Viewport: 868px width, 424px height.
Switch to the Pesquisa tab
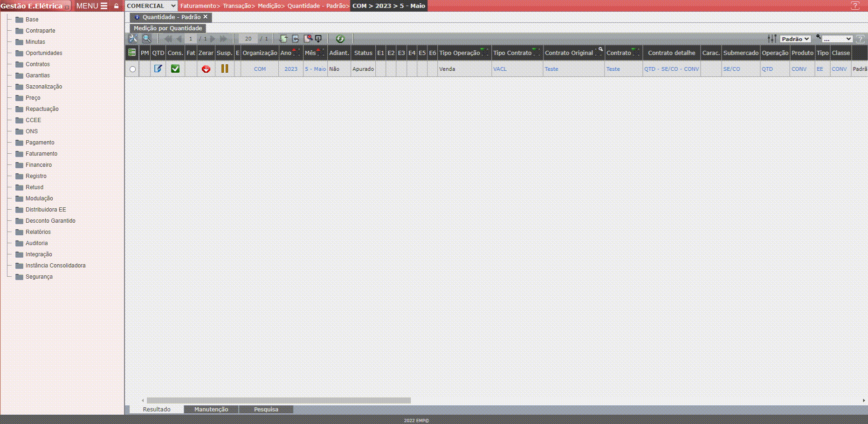[x=266, y=410]
